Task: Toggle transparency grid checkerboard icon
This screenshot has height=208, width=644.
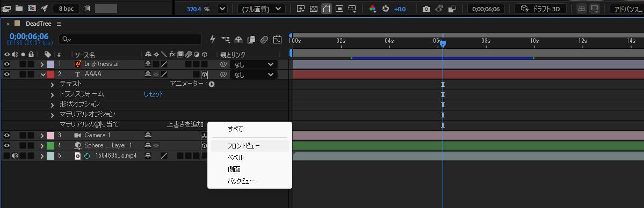Action: point(313,9)
